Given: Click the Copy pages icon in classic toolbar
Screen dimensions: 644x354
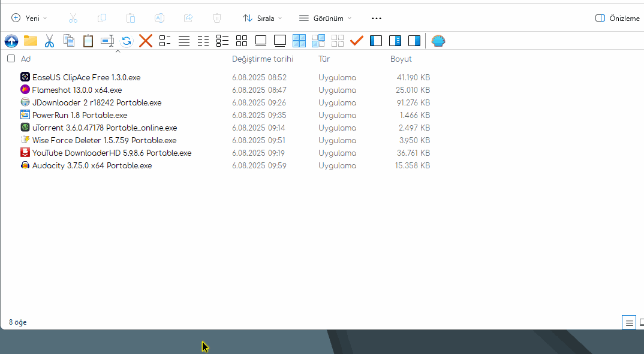Looking at the screenshot, I should pyautogui.click(x=68, y=41).
